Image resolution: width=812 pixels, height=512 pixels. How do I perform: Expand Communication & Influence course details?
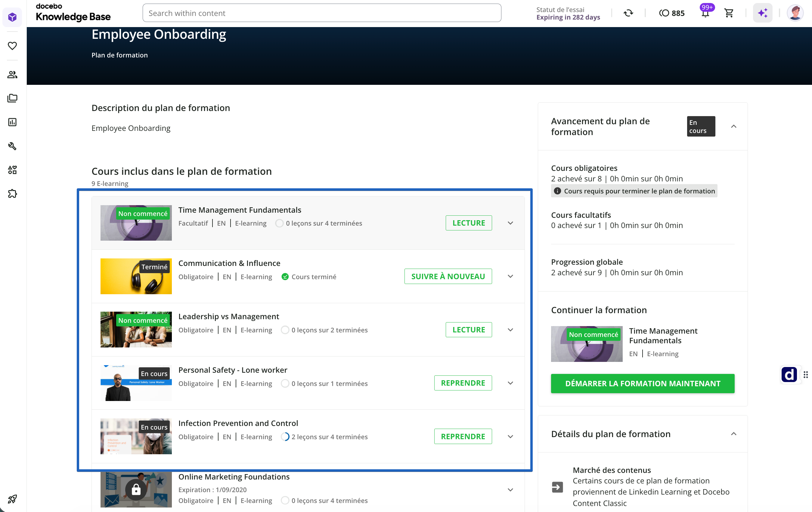pos(510,276)
